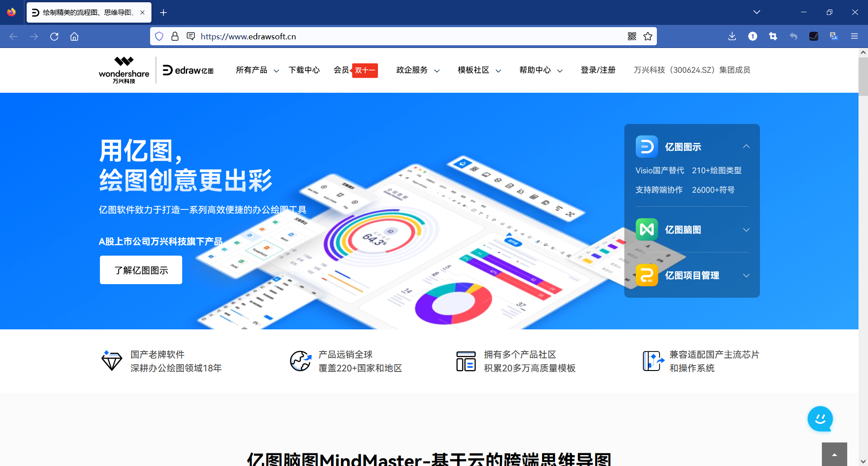Click the scrollbar up arrow

click(863, 52)
